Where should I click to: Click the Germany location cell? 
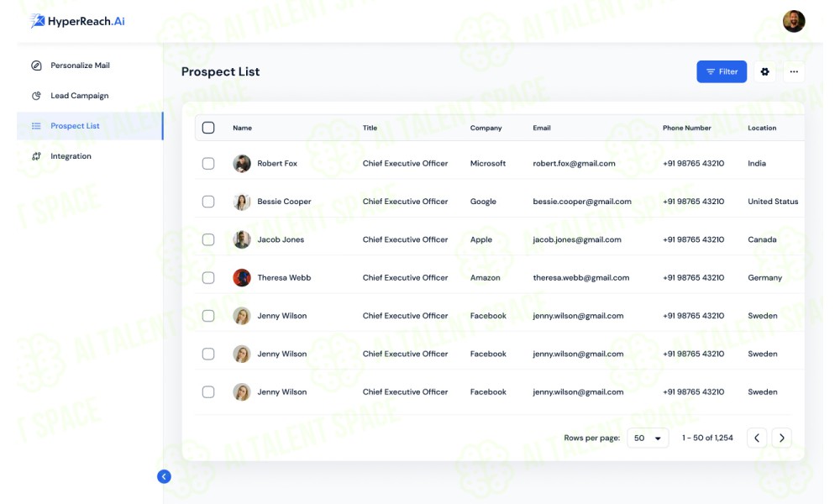(x=764, y=277)
